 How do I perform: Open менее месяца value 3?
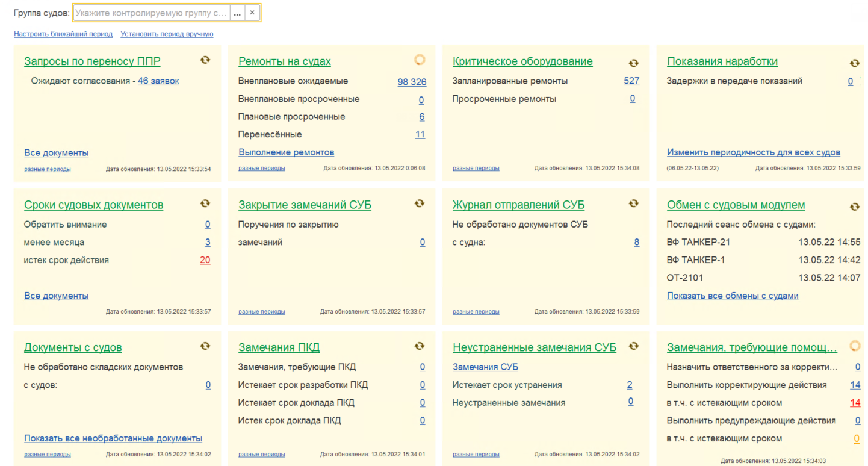(x=208, y=243)
